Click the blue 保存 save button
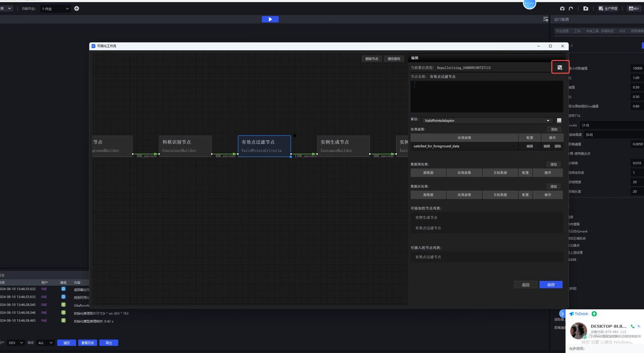The image size is (644, 353). [550, 285]
